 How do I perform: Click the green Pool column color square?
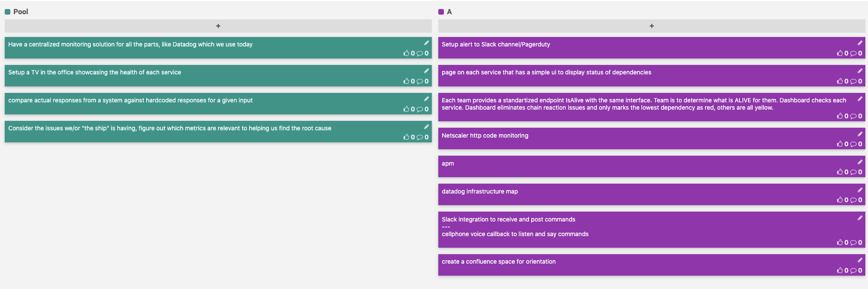point(7,12)
